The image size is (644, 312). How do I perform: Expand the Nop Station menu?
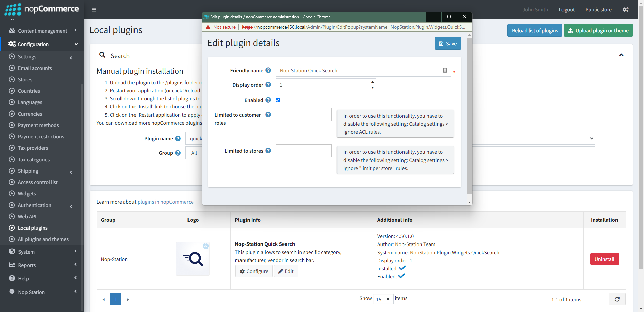[42, 292]
